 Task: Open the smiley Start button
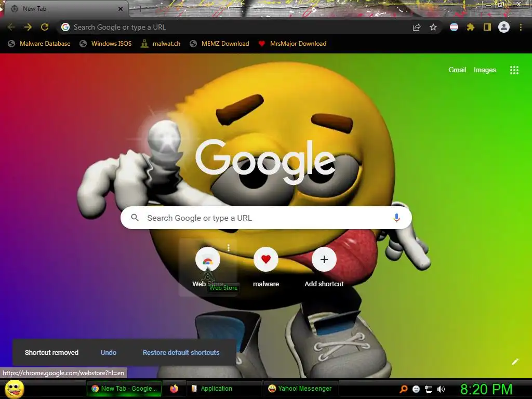14,389
